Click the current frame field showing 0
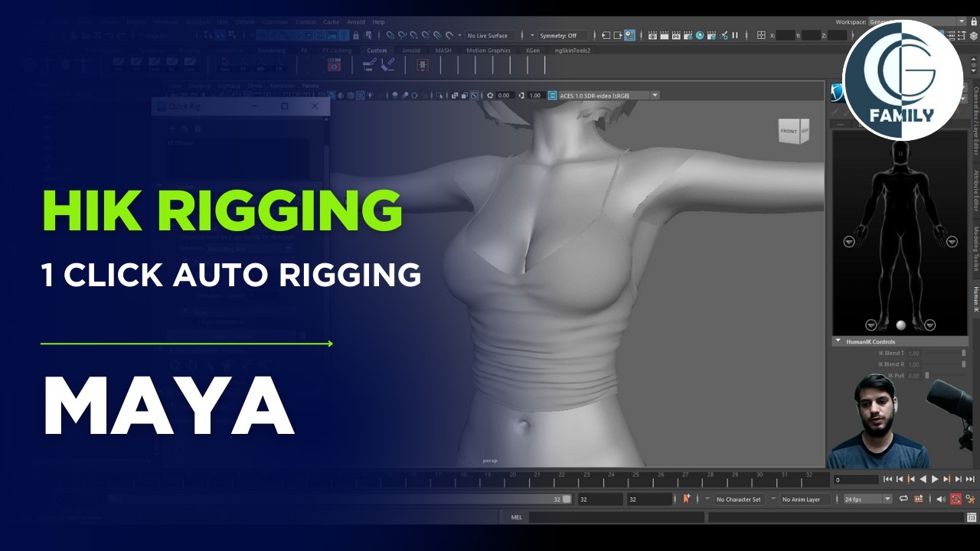Viewport: 980px width, 551px height. point(855,480)
